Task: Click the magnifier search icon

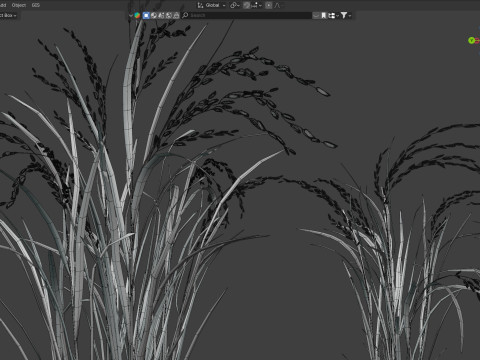Action: click(185, 15)
